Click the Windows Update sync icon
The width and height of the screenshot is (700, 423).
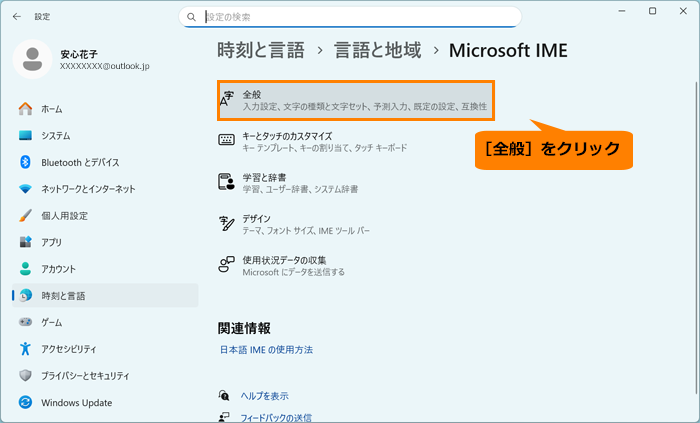click(x=25, y=402)
